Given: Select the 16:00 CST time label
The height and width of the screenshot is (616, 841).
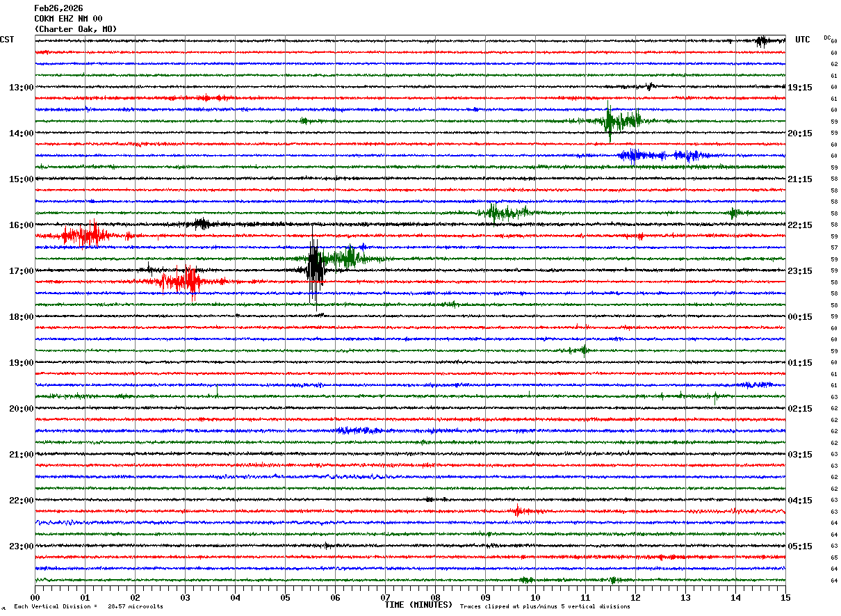Looking at the screenshot, I should (x=22, y=225).
